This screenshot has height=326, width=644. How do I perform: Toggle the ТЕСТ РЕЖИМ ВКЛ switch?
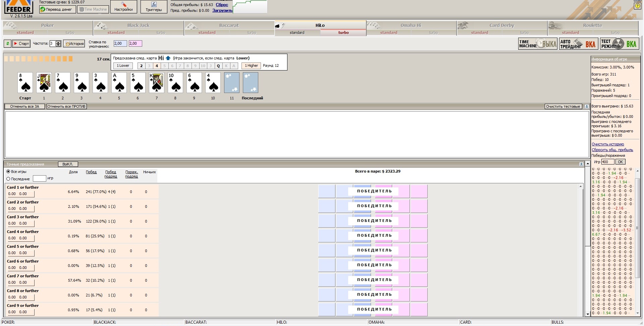point(619,44)
